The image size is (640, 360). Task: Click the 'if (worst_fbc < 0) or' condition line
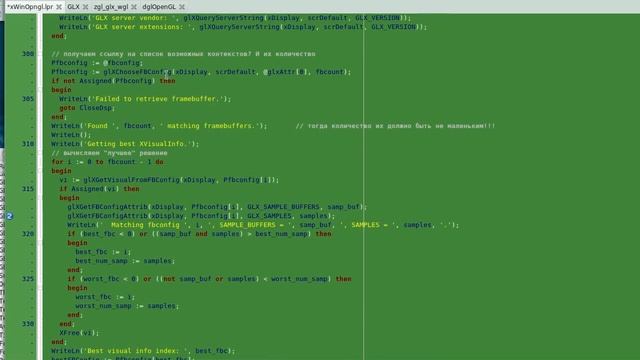209,279
